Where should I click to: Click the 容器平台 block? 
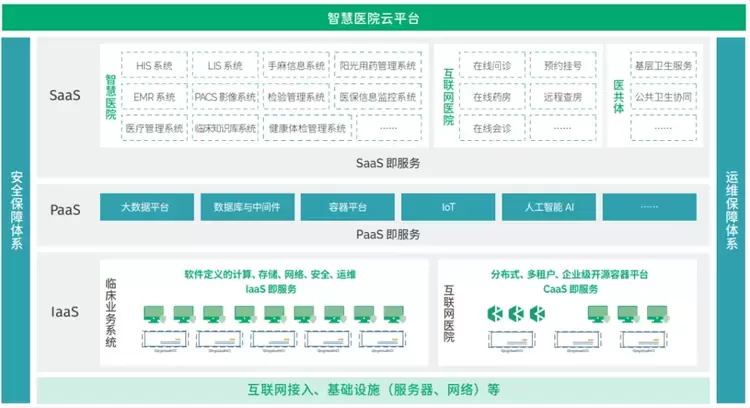[x=348, y=207]
